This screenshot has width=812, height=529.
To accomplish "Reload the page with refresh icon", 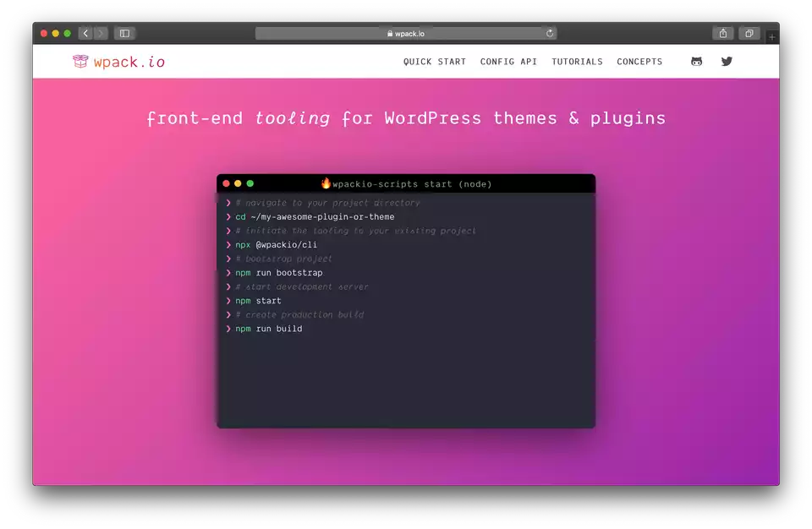I will pyautogui.click(x=550, y=33).
